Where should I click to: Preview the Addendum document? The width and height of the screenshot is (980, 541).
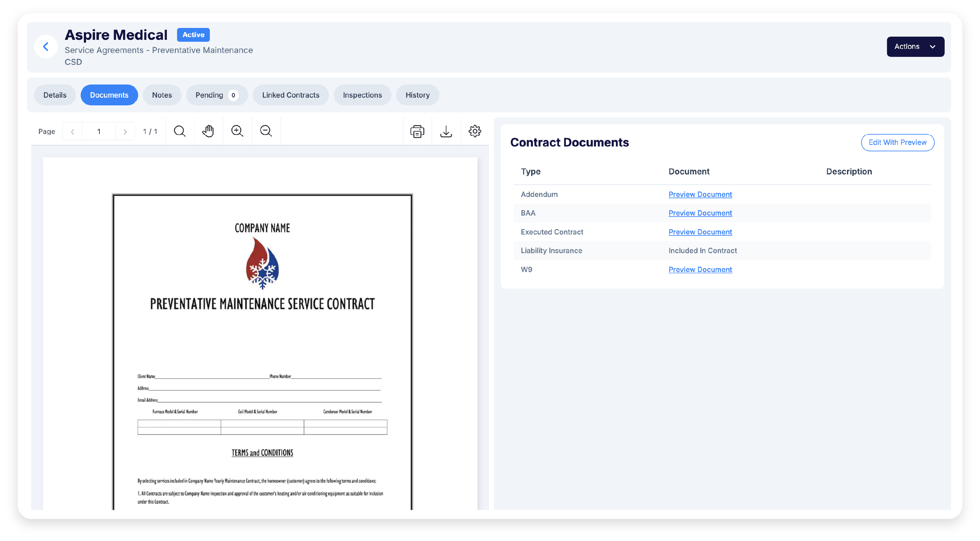[700, 194]
